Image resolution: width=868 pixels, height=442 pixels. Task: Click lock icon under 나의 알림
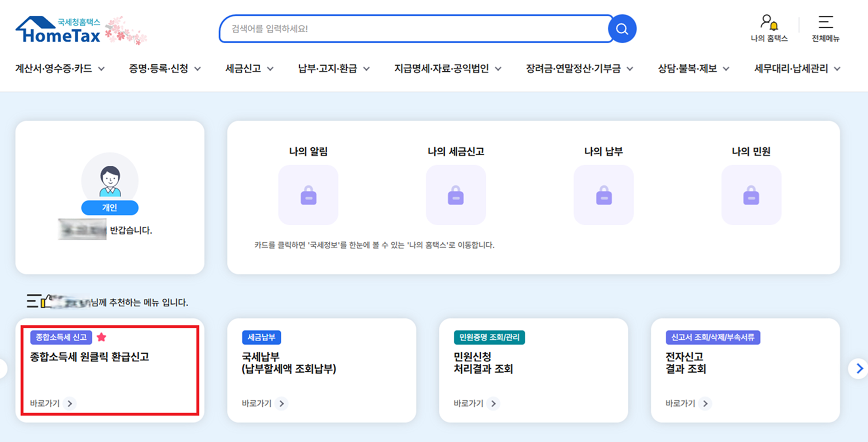[x=308, y=195]
